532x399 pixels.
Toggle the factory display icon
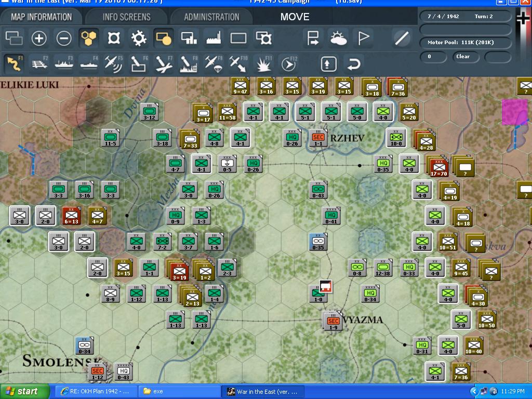click(x=214, y=38)
